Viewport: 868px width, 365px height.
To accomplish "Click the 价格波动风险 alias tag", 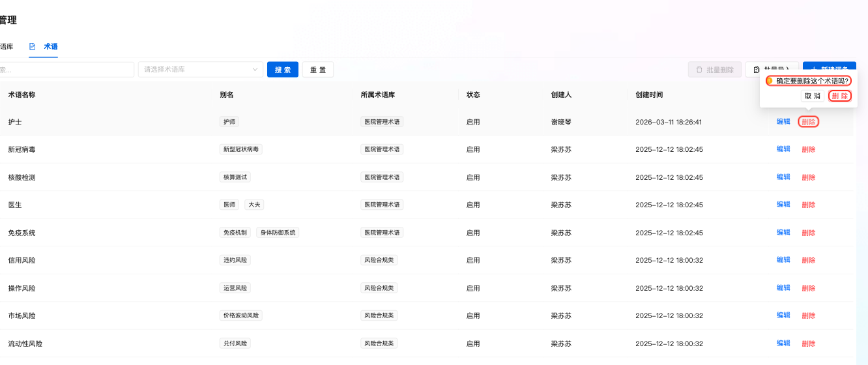I will (x=241, y=315).
